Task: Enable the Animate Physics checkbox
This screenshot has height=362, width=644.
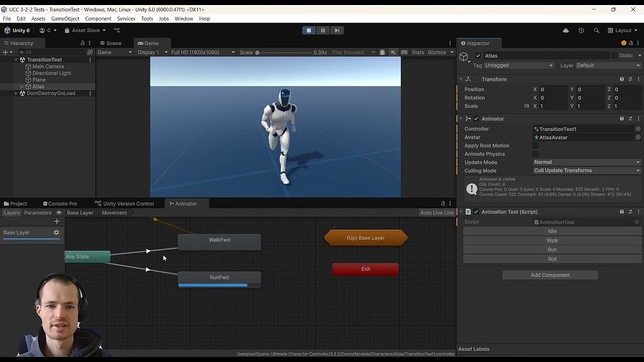Action: tap(535, 154)
